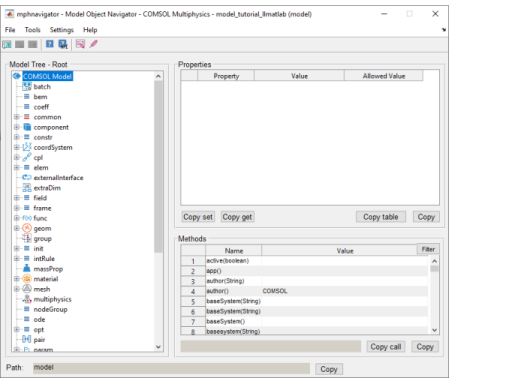Click the batch node icon in the tree

[x=27, y=87]
